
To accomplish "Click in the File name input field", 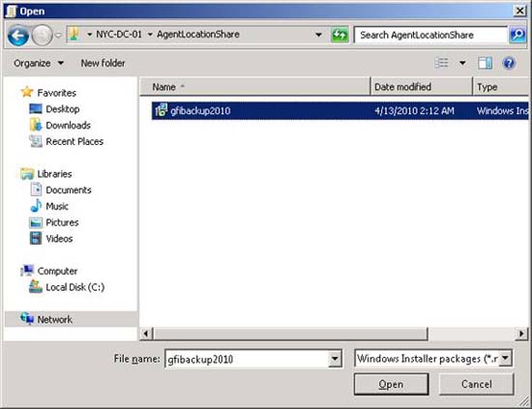I will [x=247, y=359].
